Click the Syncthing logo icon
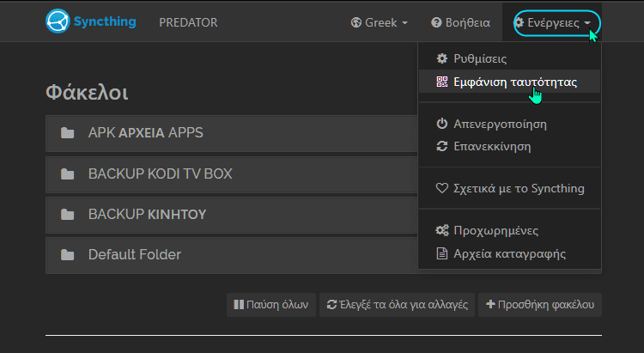This screenshot has height=353, width=644. pos(58,21)
